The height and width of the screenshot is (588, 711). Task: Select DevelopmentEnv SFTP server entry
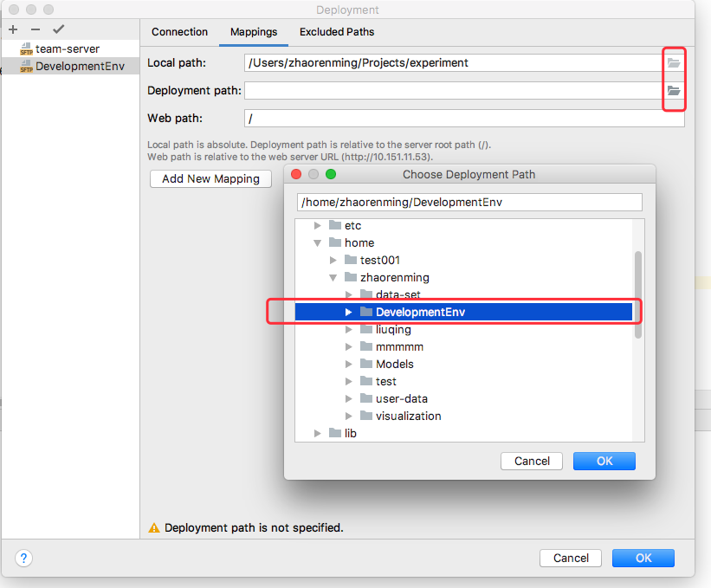79,67
